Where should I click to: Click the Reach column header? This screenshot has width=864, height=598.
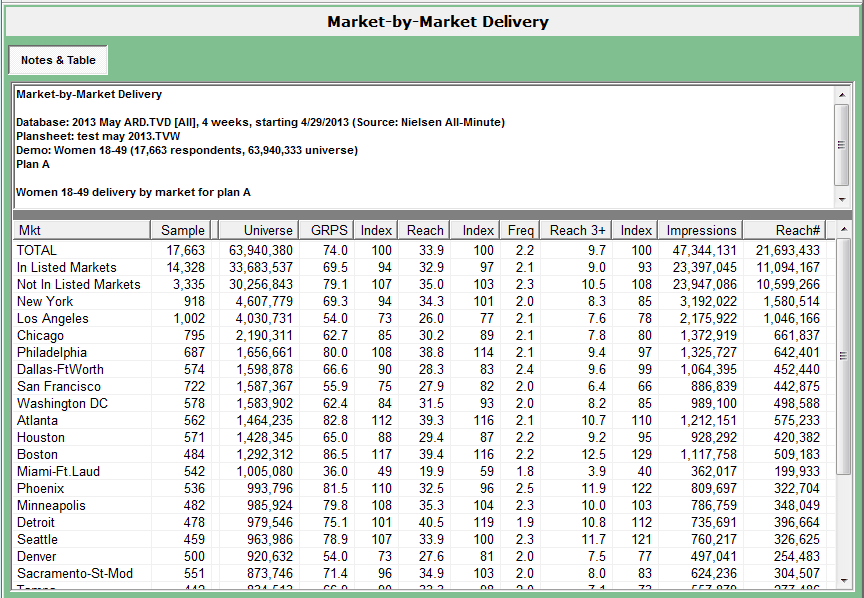[x=424, y=230]
